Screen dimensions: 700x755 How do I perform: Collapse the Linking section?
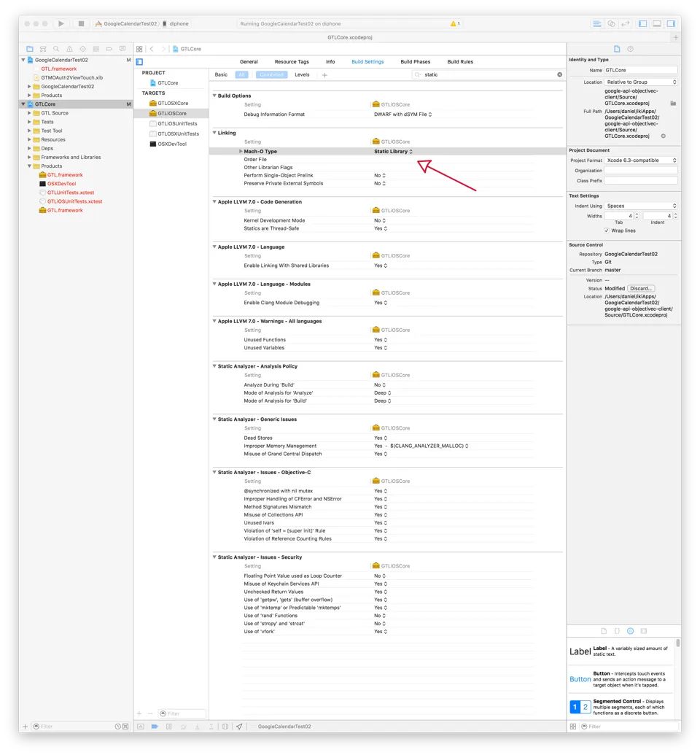tap(214, 133)
